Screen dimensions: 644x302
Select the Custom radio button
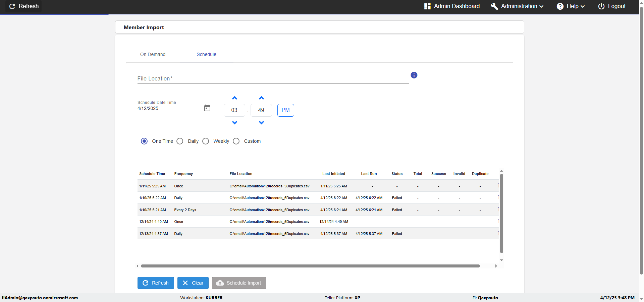(236, 141)
